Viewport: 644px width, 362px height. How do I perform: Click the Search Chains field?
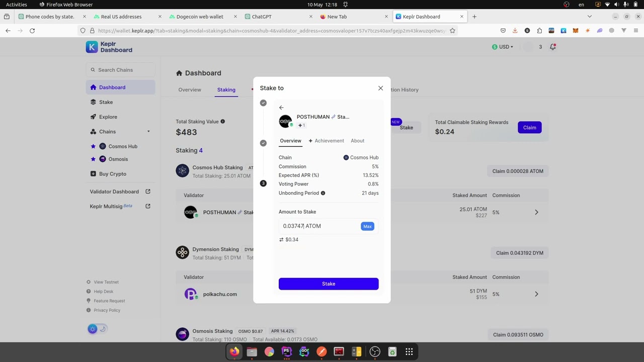tap(120, 70)
